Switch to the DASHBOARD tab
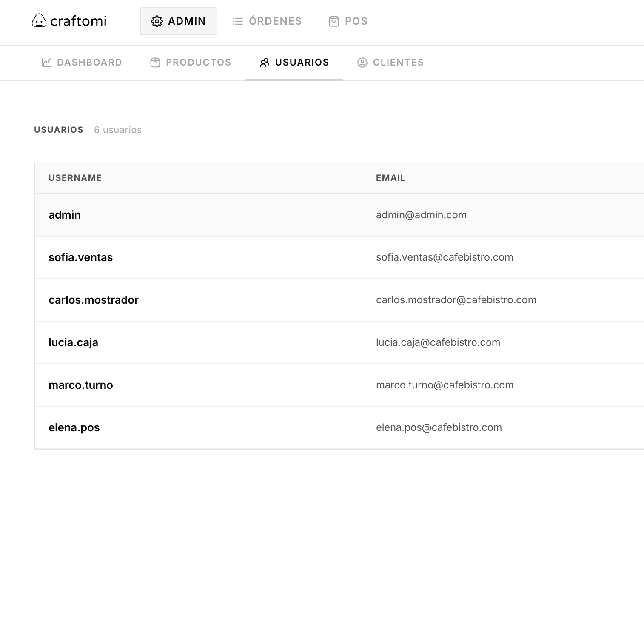 point(82,63)
